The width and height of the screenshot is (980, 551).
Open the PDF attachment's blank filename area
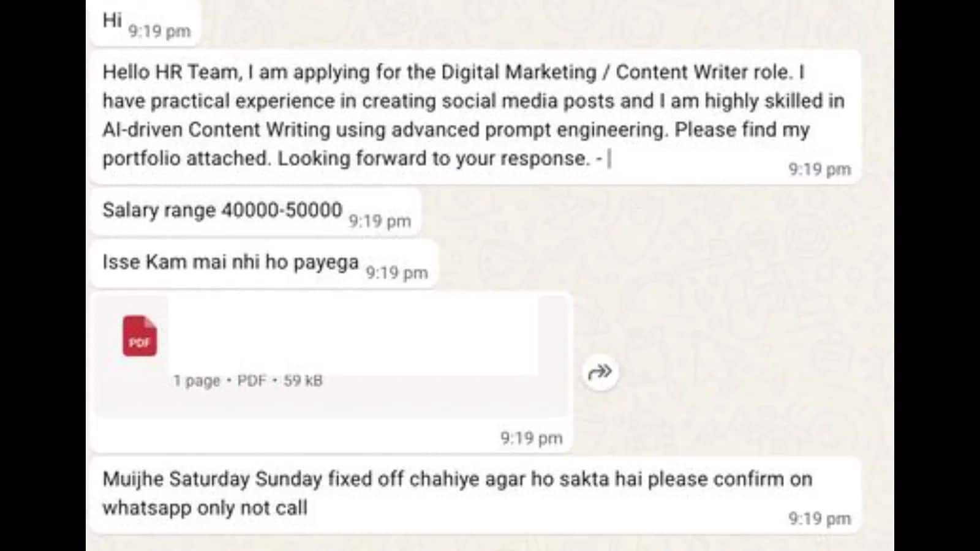353,335
